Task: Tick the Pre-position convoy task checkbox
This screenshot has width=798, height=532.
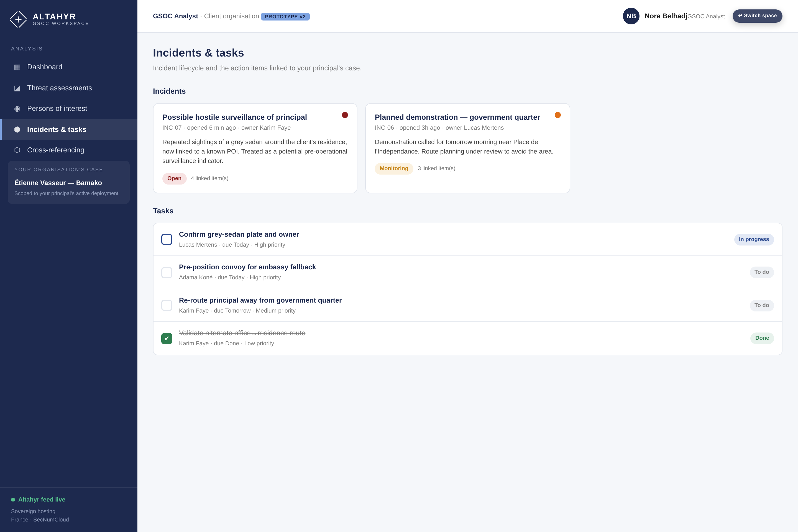Action: coord(167,272)
